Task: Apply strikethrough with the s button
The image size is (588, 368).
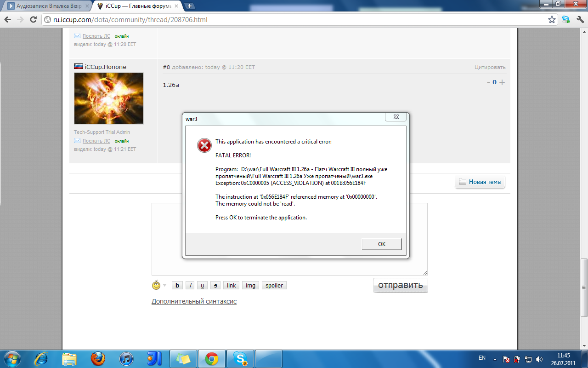Action: [215, 285]
